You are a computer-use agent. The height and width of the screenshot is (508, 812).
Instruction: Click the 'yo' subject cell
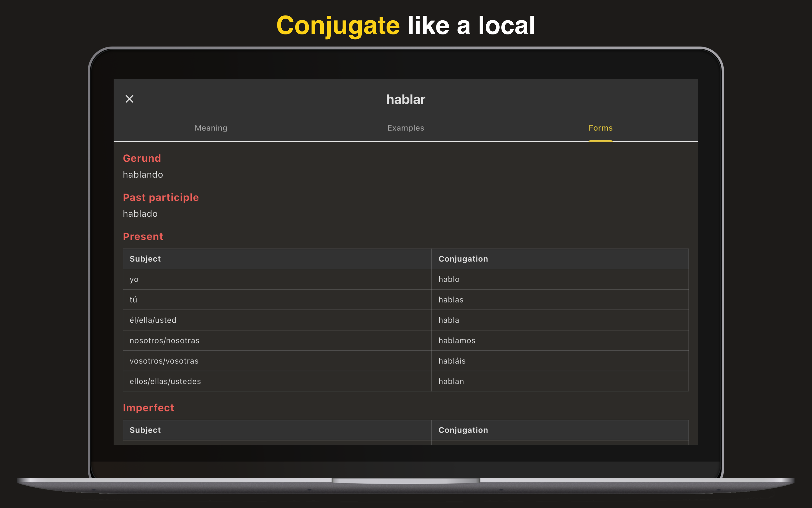[x=277, y=279]
